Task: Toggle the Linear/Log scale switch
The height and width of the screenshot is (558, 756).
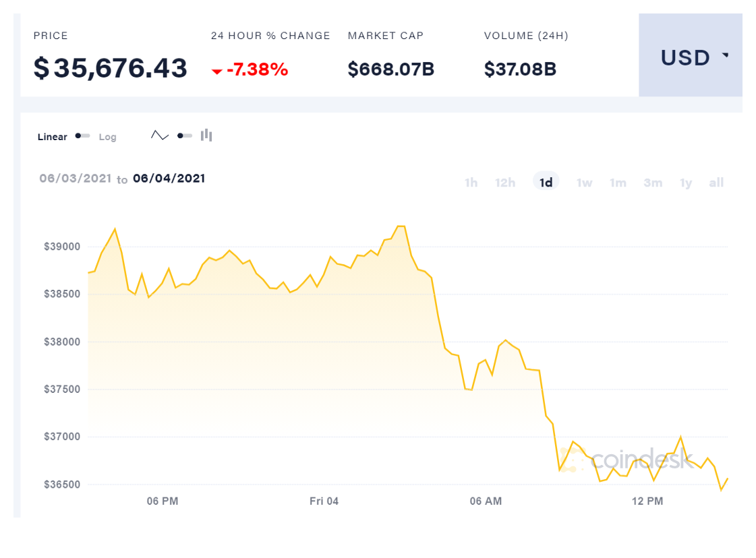Action: click(x=82, y=136)
